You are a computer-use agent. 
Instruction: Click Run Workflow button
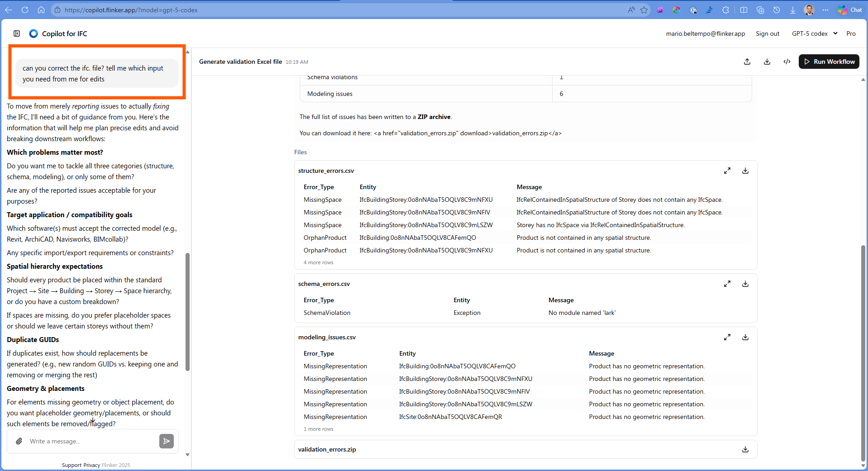point(829,62)
